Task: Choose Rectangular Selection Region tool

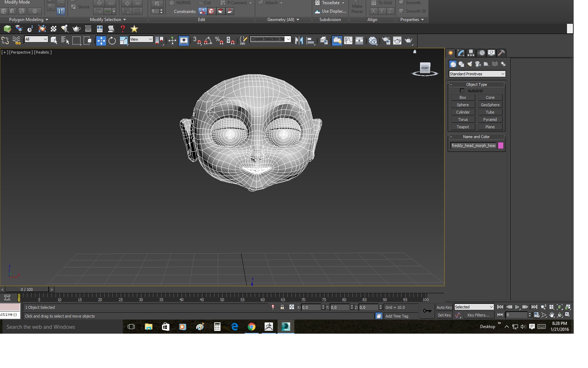Action: (76, 41)
